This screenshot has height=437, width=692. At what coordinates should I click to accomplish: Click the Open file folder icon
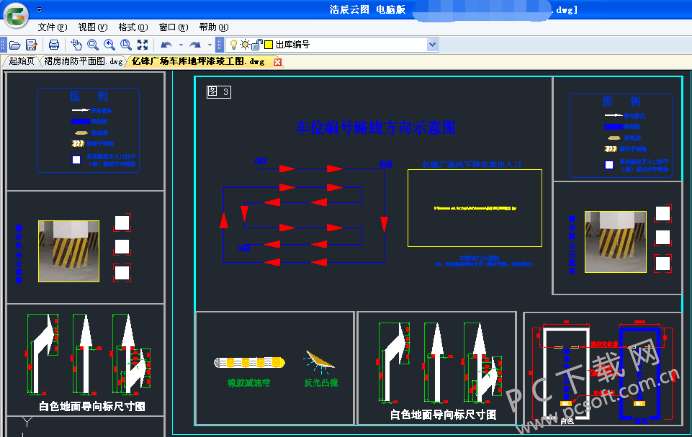pyautogui.click(x=15, y=45)
